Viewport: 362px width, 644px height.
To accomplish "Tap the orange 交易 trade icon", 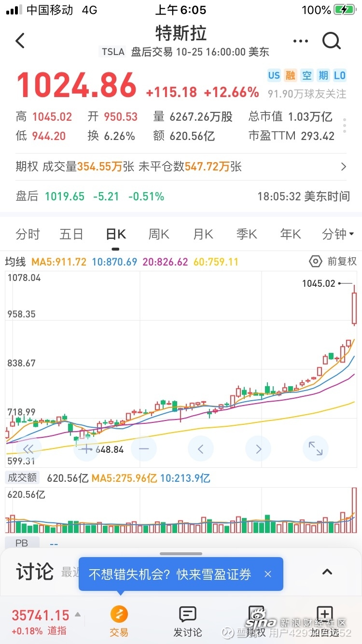I will [x=119, y=614].
